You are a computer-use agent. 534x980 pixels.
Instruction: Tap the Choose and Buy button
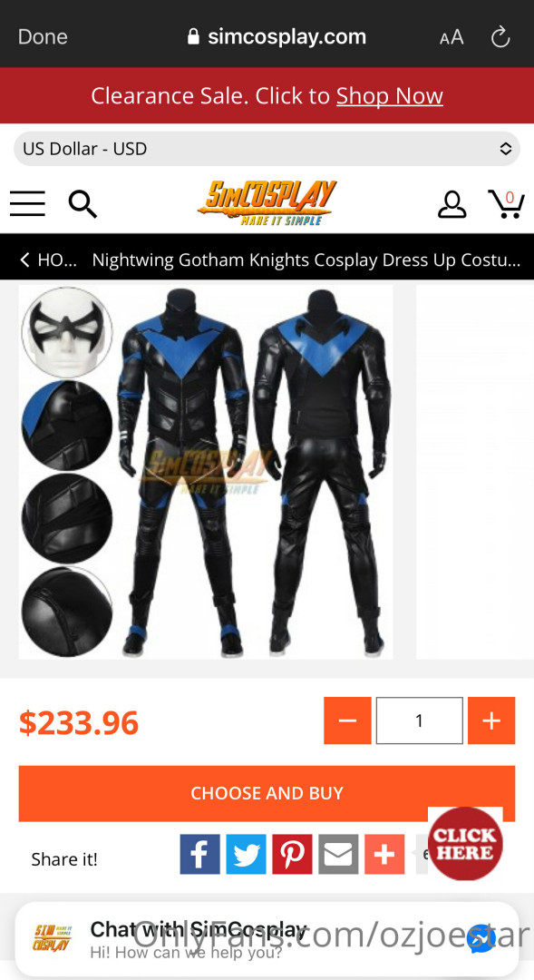tap(267, 793)
